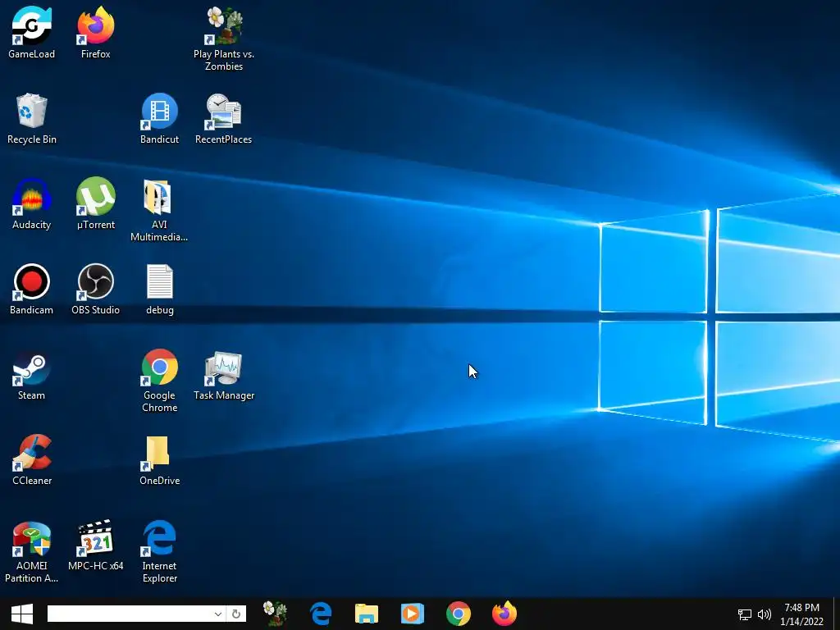Select the GameLoad desktop shortcut
The height and width of the screenshot is (630, 840).
click(32, 32)
